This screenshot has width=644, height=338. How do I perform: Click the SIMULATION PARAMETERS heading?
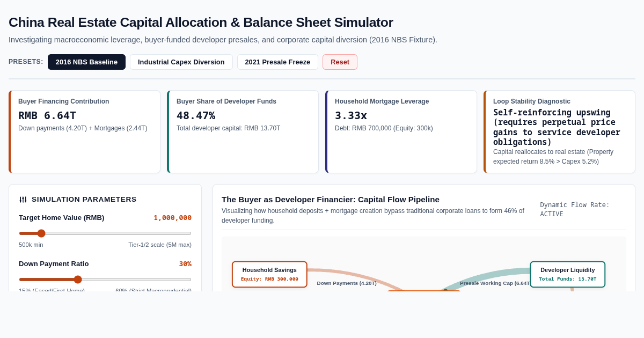click(84, 200)
